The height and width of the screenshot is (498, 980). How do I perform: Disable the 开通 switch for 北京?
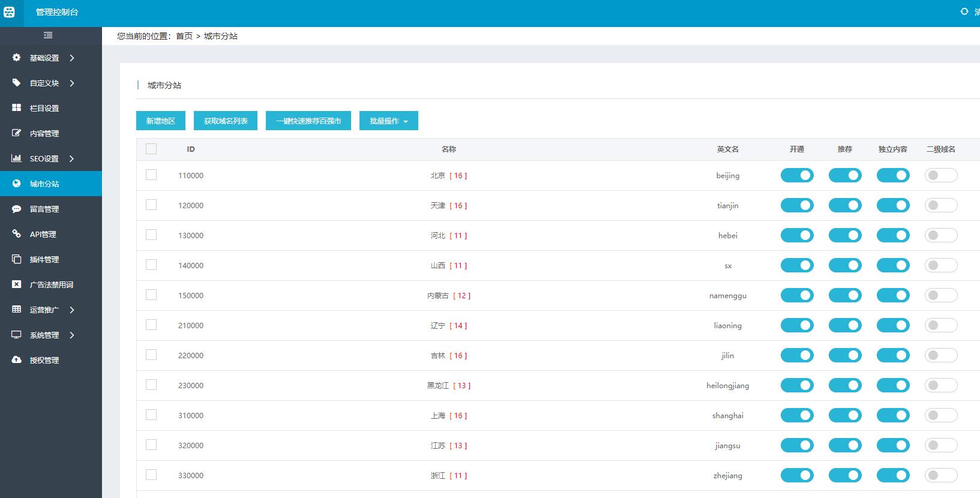click(796, 175)
